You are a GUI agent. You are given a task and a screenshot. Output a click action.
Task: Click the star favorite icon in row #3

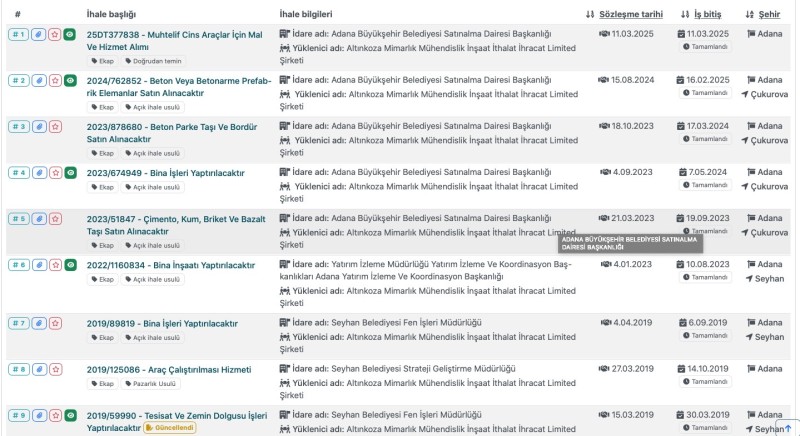pyautogui.click(x=55, y=126)
